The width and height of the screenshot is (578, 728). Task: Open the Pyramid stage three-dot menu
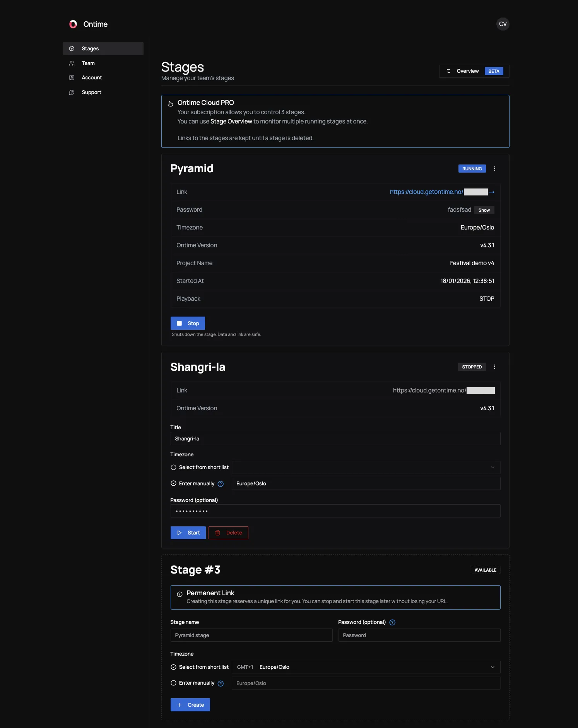click(x=494, y=169)
